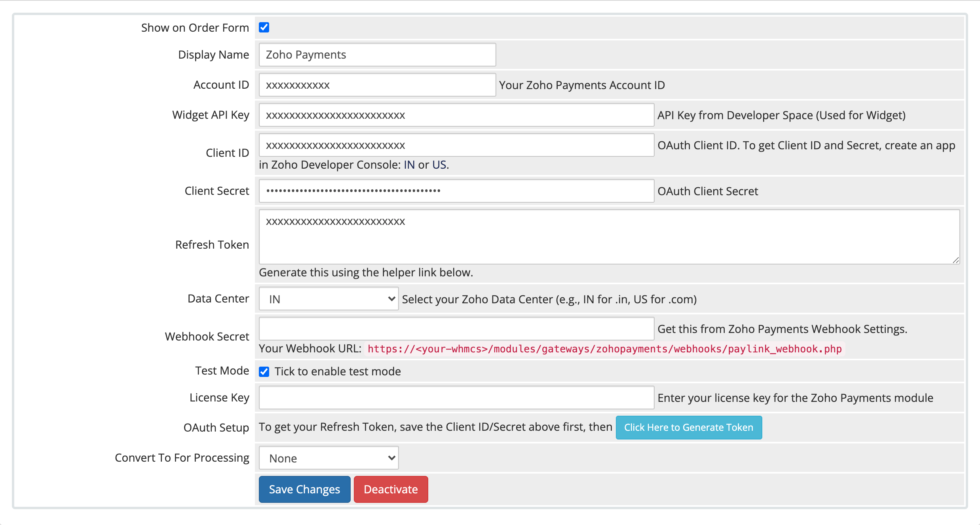Viewport: 980px width, 525px height.
Task: Click Here to Generate Token button
Action: 689,427
